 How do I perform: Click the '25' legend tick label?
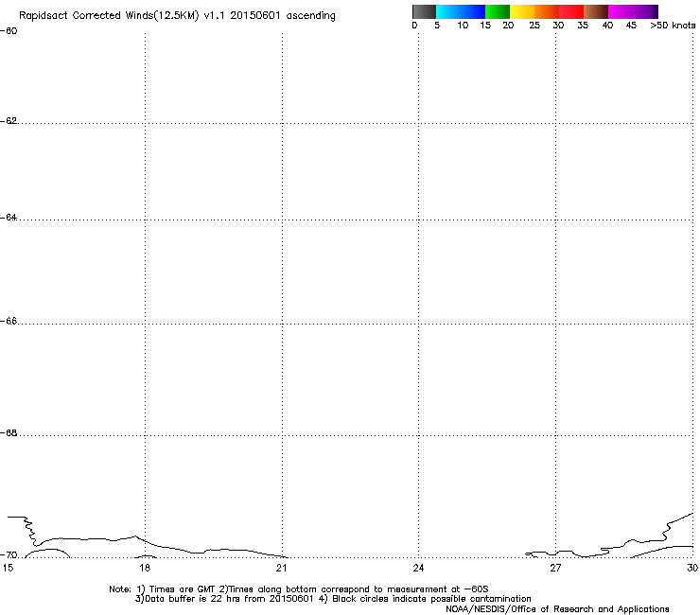(x=534, y=26)
